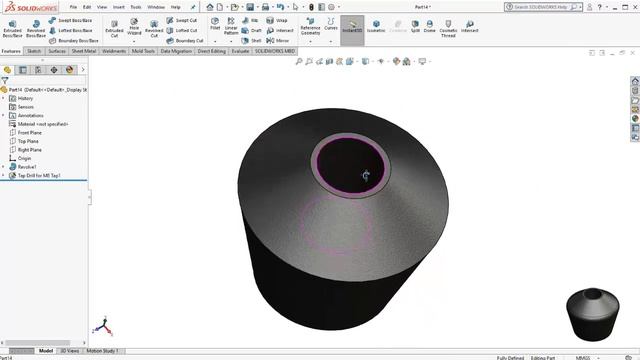
Task: Open ConfigurationManager tab in left panel
Action: point(38,70)
